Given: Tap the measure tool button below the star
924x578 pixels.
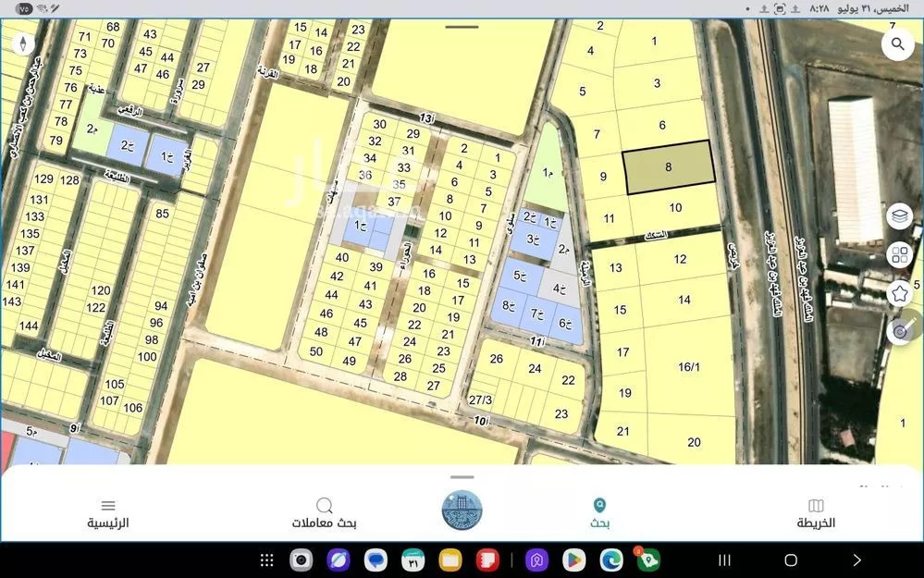Looking at the screenshot, I should [899, 331].
